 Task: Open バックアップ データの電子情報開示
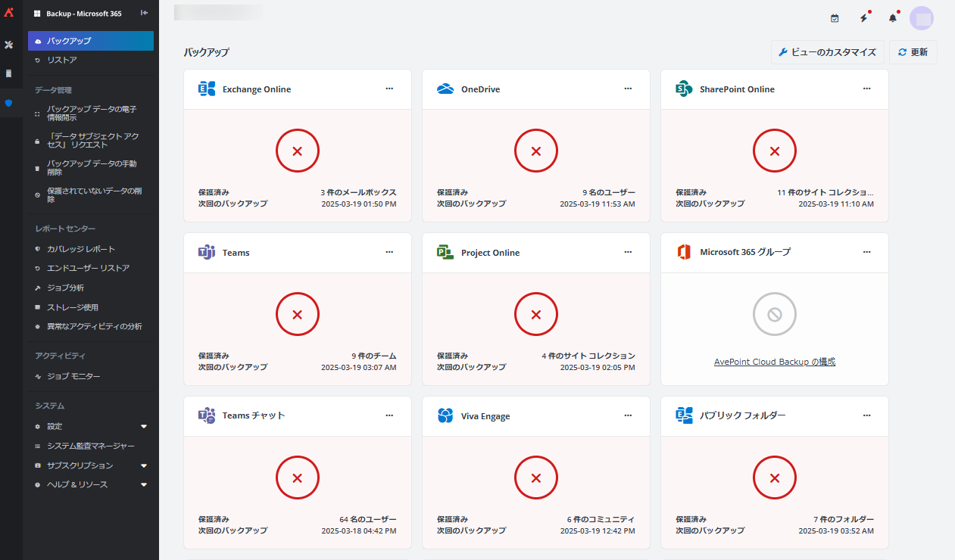pos(91,114)
